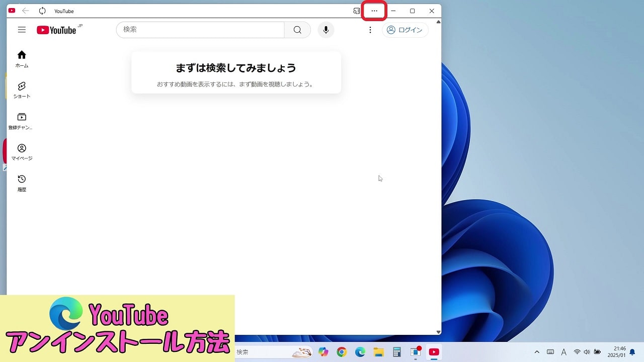Open File Explorer from the taskbar

(378, 352)
